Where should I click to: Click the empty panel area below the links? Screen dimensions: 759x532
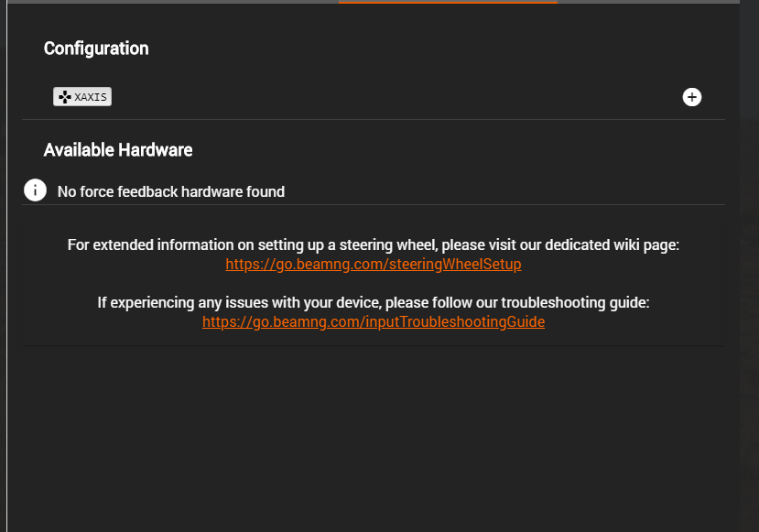pyautogui.click(x=374, y=436)
